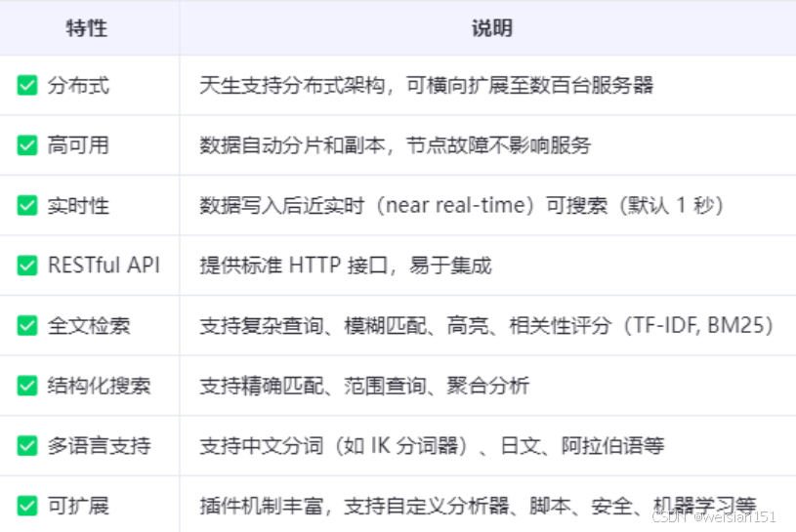Click the green checkmark beside 全文检索
The image size is (796, 532).
point(27,326)
